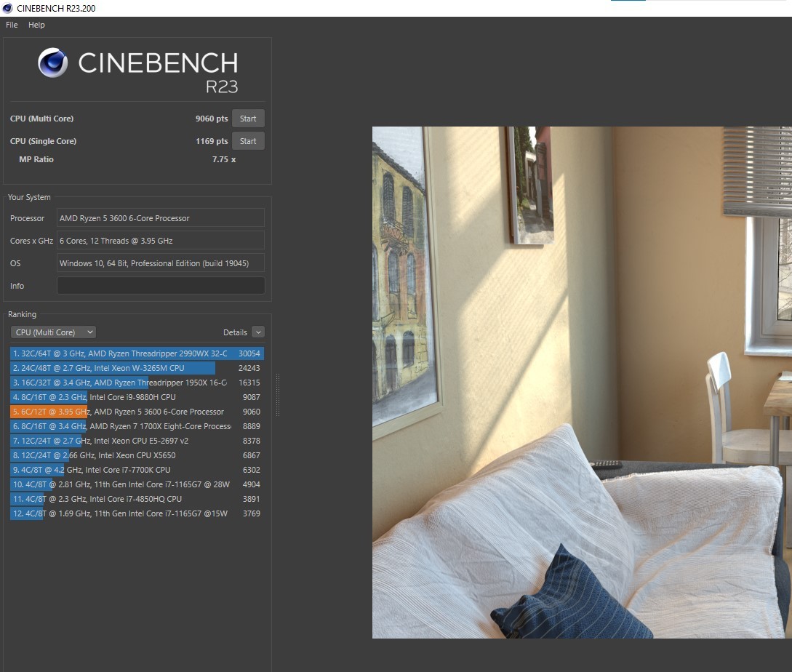Select the Intel Xeon W-3265M ranking row
Viewport: 792px width, 672px height.
137,368
